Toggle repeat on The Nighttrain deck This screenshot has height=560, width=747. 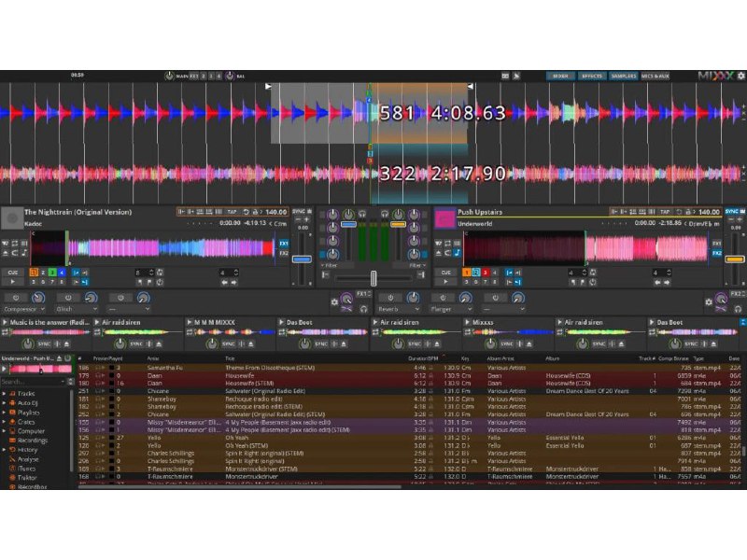pyautogui.click(x=15, y=244)
